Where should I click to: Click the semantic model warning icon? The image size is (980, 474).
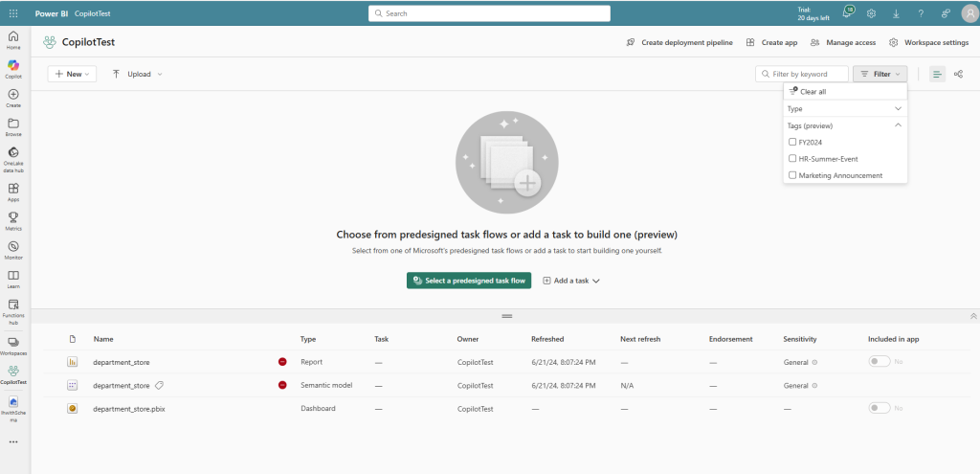pos(282,385)
